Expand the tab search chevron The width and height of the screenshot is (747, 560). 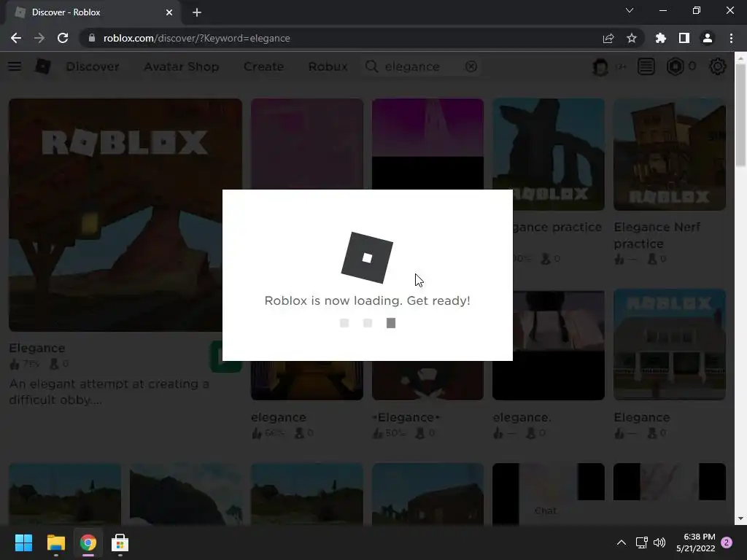click(x=630, y=10)
